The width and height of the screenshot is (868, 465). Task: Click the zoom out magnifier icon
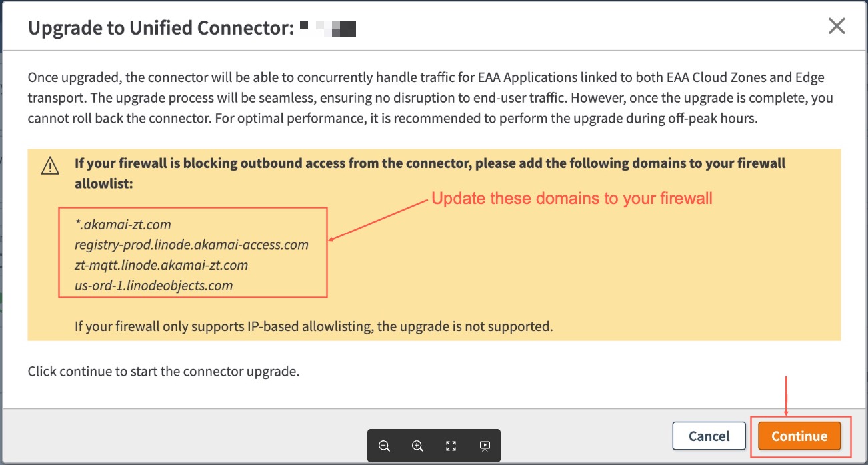tap(384, 446)
